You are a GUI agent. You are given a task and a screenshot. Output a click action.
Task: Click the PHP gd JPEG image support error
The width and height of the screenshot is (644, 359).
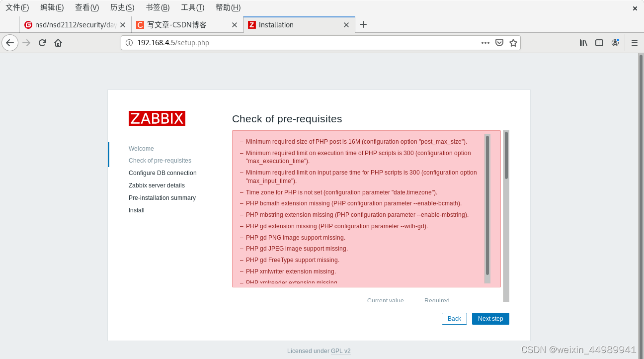(x=297, y=249)
